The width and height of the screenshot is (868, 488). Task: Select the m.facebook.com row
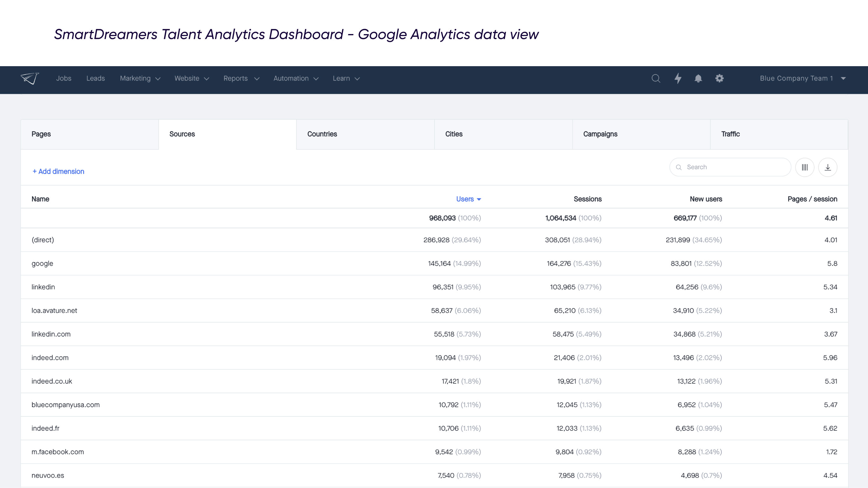[x=434, y=452]
